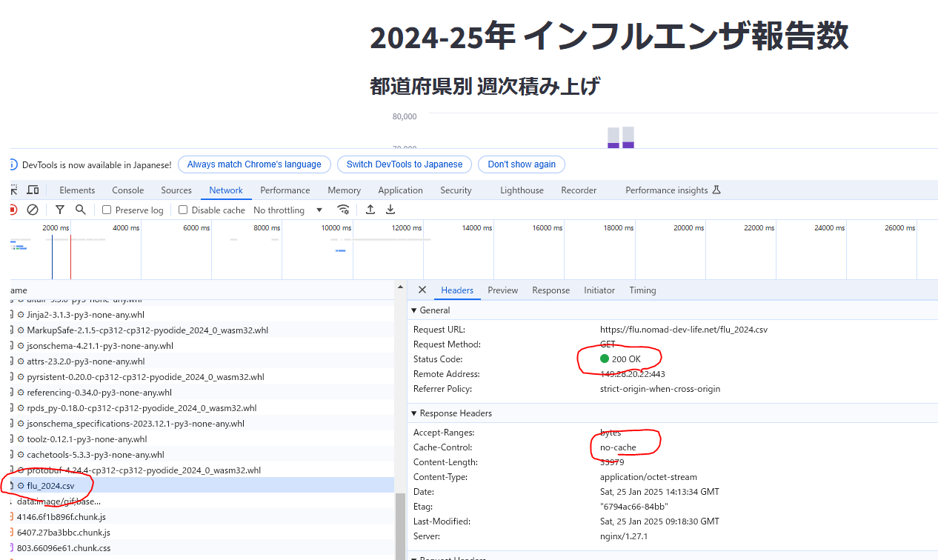Click the Don't show again button
938x560 pixels.
(x=521, y=164)
